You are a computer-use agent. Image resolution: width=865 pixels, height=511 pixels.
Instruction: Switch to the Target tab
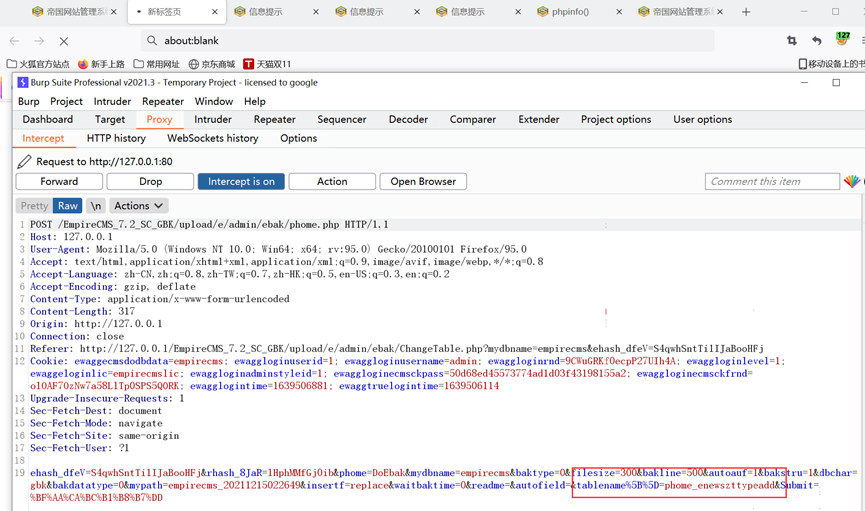click(110, 119)
